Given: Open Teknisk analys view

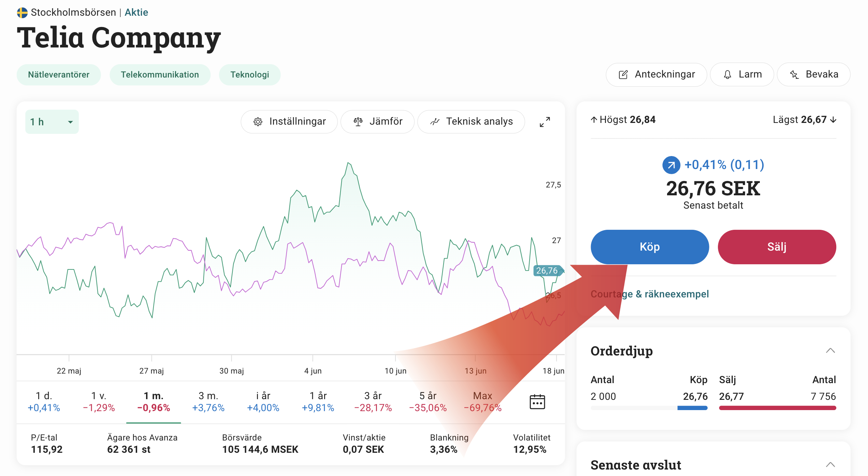Looking at the screenshot, I should (471, 122).
